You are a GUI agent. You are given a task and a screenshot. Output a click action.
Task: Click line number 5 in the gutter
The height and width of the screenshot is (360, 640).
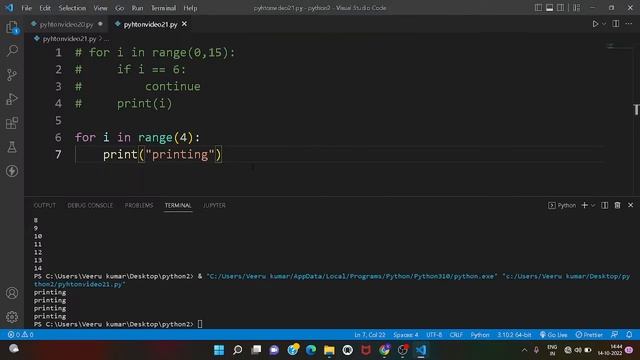(58, 120)
